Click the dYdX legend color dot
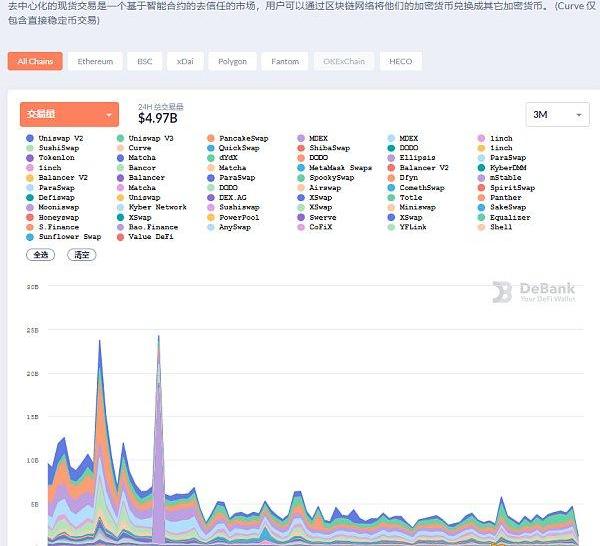The image size is (600, 546). tap(211, 158)
